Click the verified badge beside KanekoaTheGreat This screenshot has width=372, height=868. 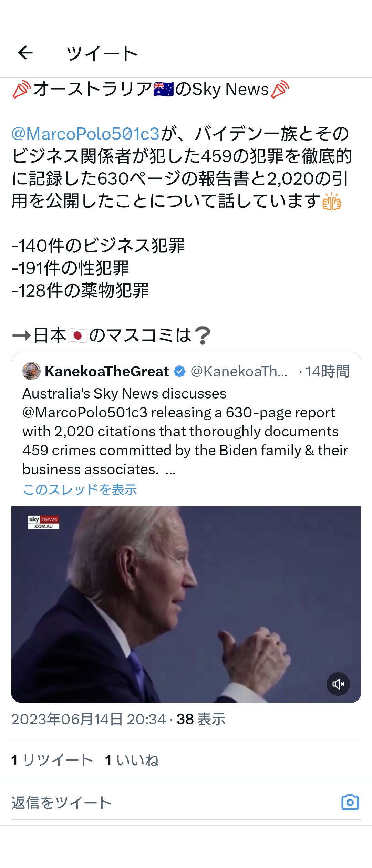(x=179, y=371)
